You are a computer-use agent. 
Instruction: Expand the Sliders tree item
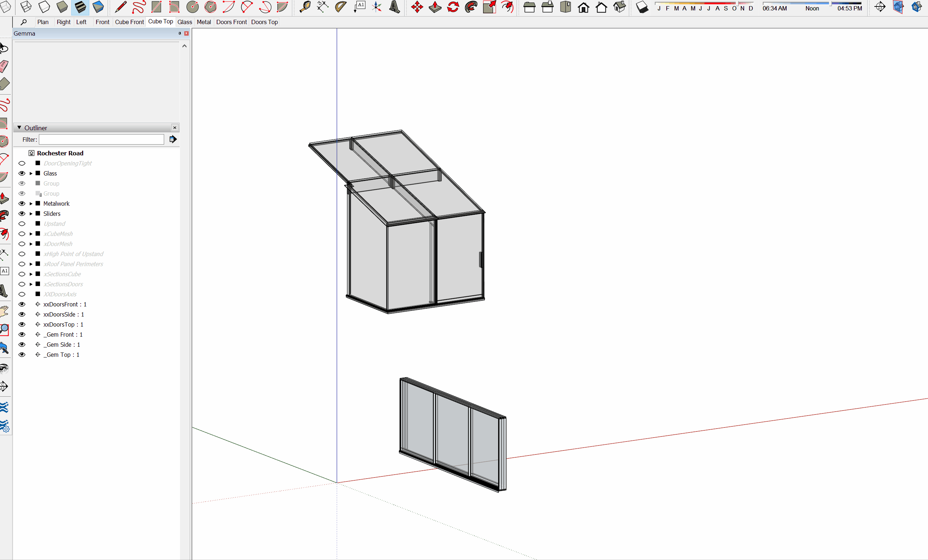31,214
